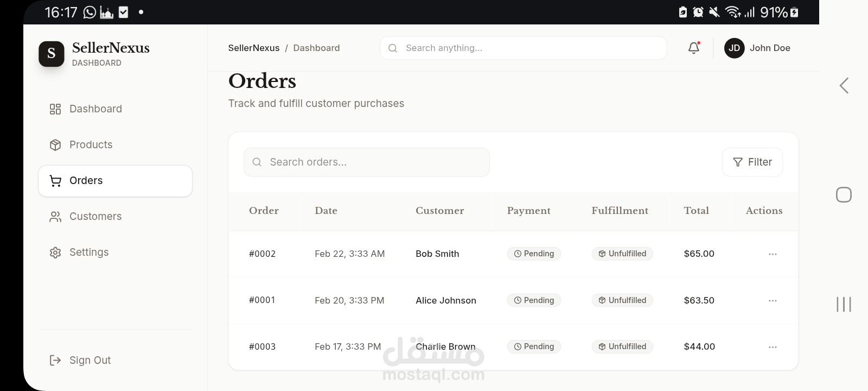Viewport: 868px width, 391px height.
Task: Click the JD user avatar
Action: point(734,48)
